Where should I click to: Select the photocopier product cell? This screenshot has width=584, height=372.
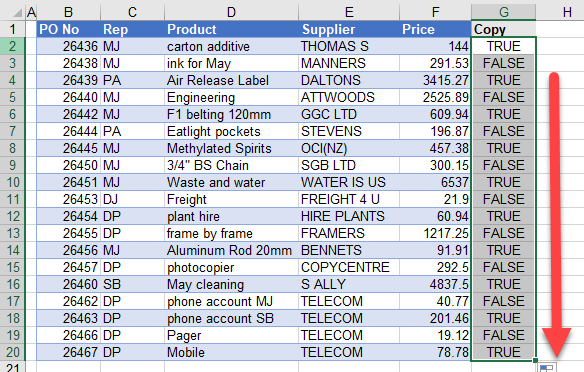coord(231,267)
